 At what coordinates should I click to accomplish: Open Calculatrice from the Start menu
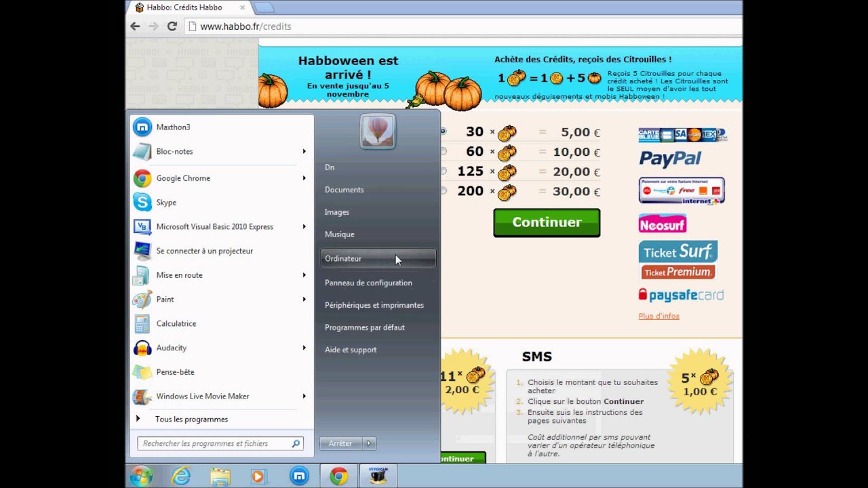220,323
